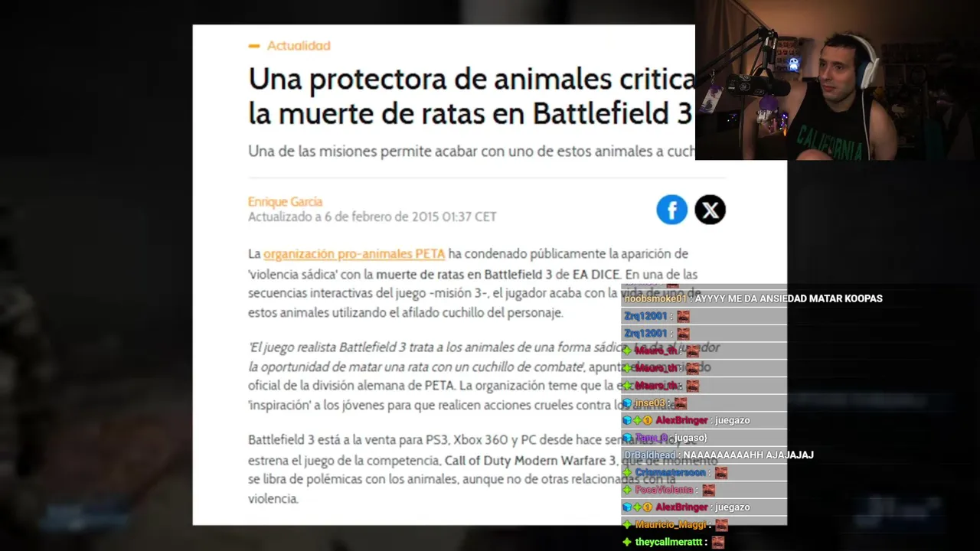Screen dimensions: 980x551
Task: Click emote next to theycallmerattt
Action: [x=717, y=543]
